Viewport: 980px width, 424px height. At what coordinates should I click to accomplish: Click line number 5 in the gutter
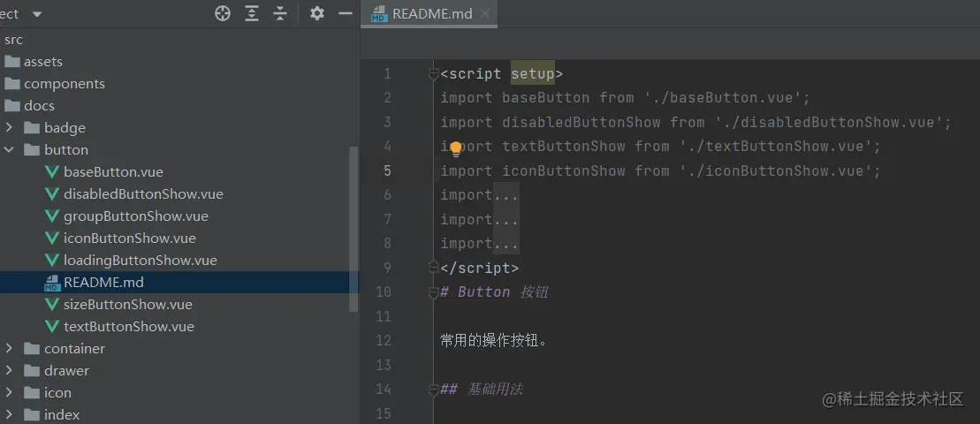coord(388,171)
